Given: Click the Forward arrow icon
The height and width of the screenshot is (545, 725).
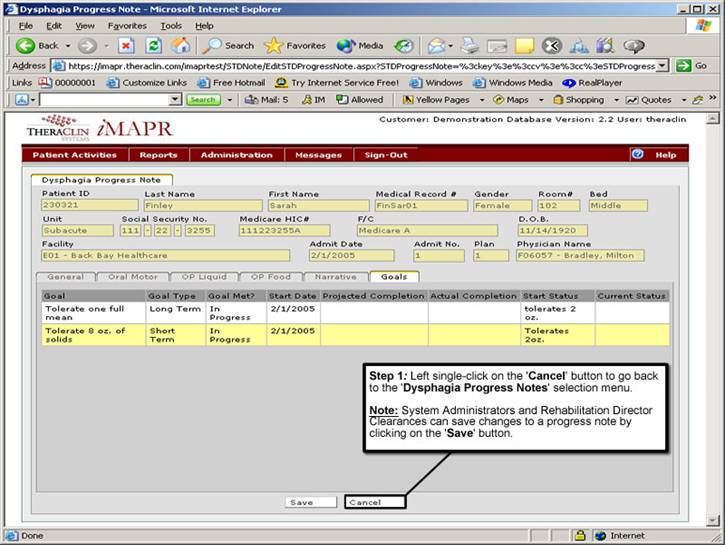Looking at the screenshot, I should (87, 46).
